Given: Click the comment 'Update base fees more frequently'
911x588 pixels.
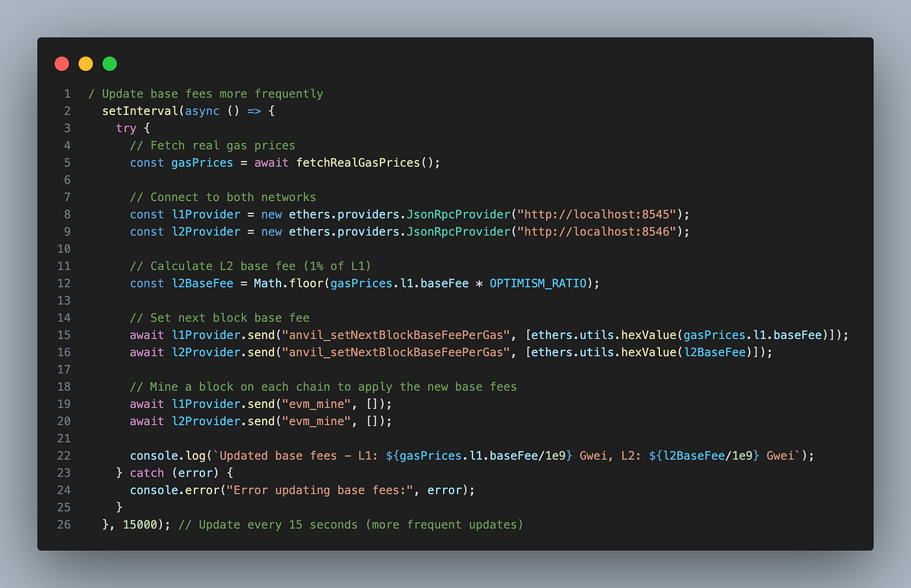Looking at the screenshot, I should pos(206,94).
